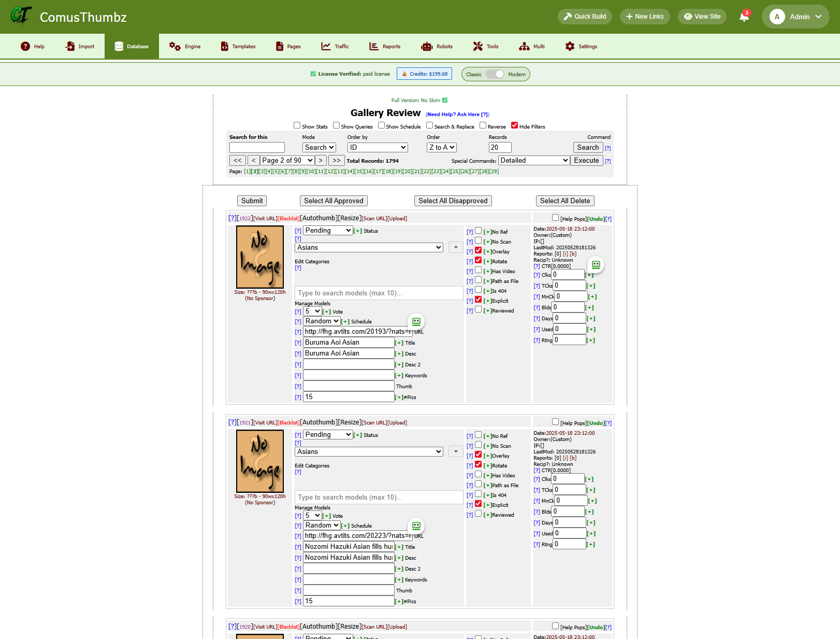Screen dimensions: 840x639
Task: Open the Z to A order dropdown
Action: click(x=441, y=147)
